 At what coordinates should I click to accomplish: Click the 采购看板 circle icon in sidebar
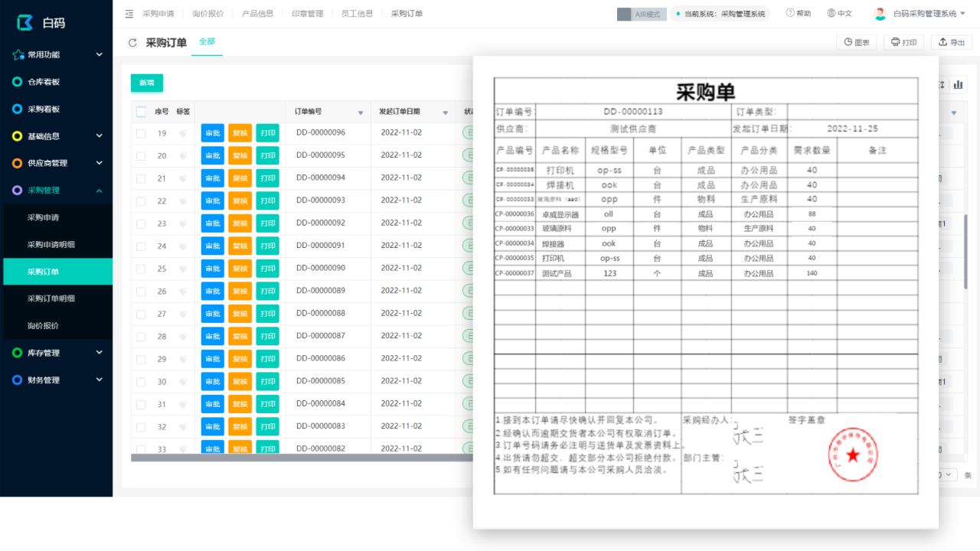pyautogui.click(x=17, y=109)
